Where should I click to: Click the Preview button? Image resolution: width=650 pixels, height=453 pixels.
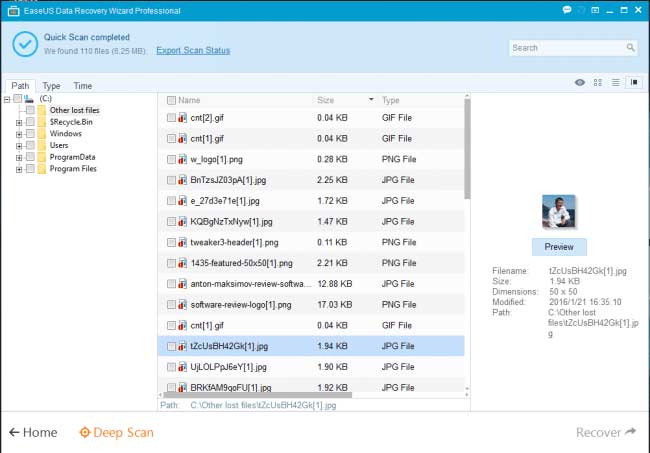(559, 247)
